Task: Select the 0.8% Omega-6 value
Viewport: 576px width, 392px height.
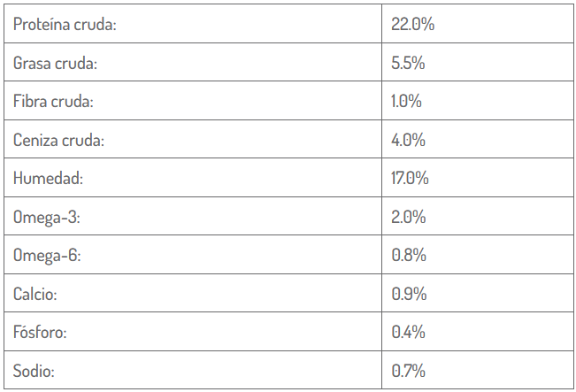Action: click(408, 256)
